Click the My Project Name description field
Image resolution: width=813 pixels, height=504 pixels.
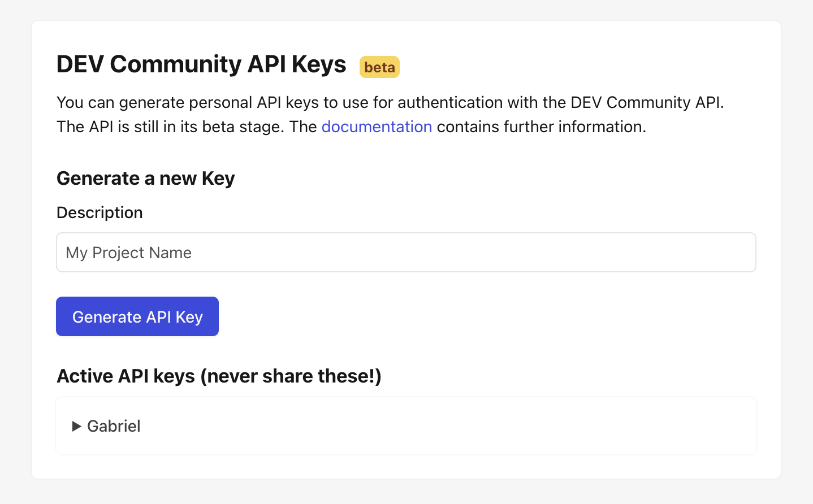click(406, 252)
